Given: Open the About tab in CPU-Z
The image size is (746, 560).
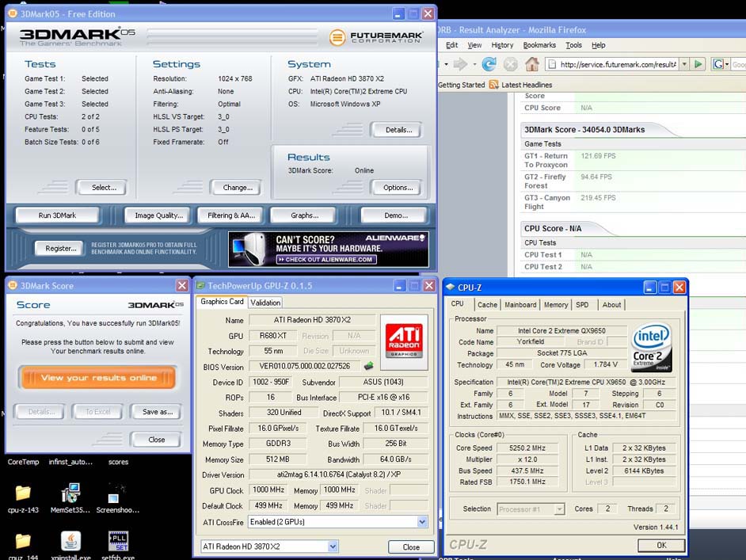Looking at the screenshot, I should [x=611, y=304].
